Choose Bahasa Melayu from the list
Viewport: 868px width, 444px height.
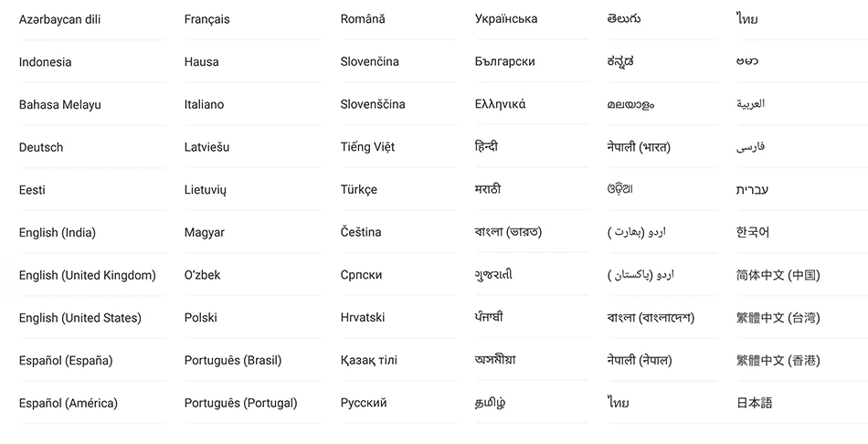pos(59,105)
